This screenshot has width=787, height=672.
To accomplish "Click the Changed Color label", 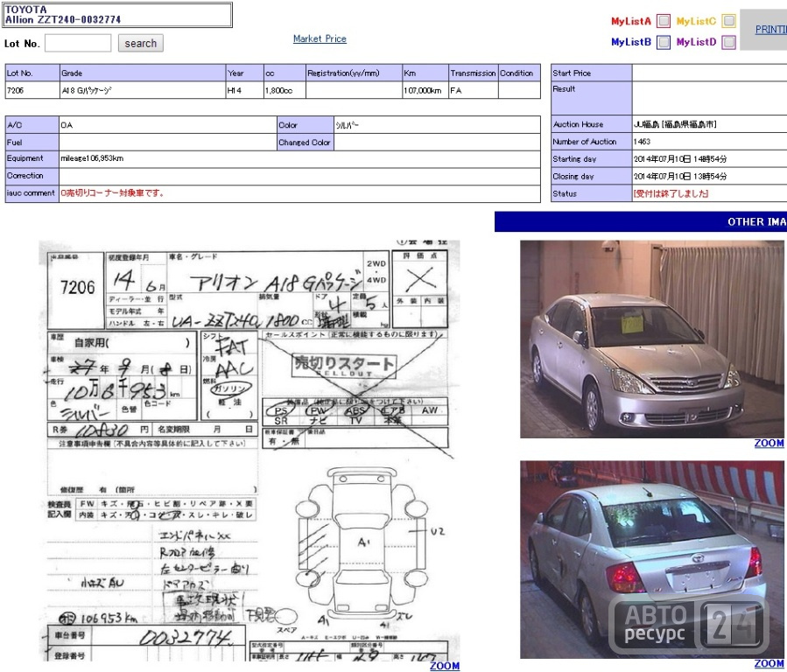I will 305,143.
